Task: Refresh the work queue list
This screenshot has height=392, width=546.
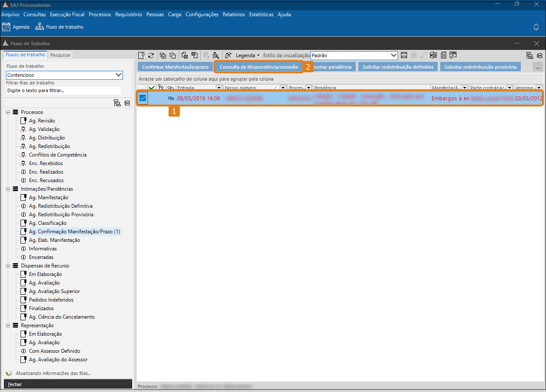Action: (151, 55)
